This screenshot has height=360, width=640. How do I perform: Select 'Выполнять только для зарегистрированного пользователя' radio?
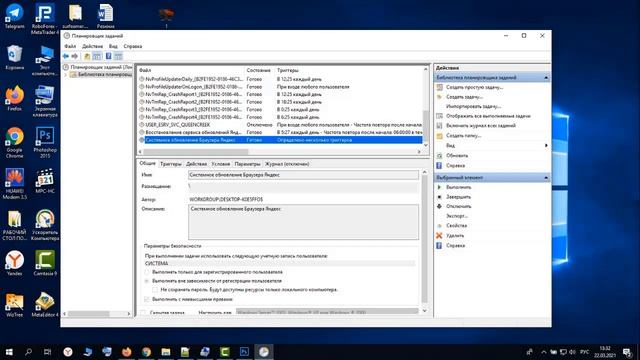pyautogui.click(x=147, y=272)
